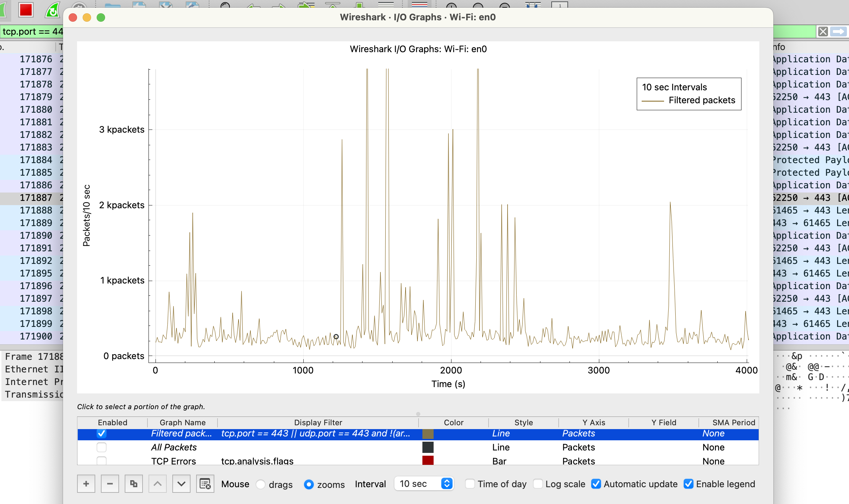Click the Display Filter column header
Viewport: 849px width, 504px height.
pos(318,422)
